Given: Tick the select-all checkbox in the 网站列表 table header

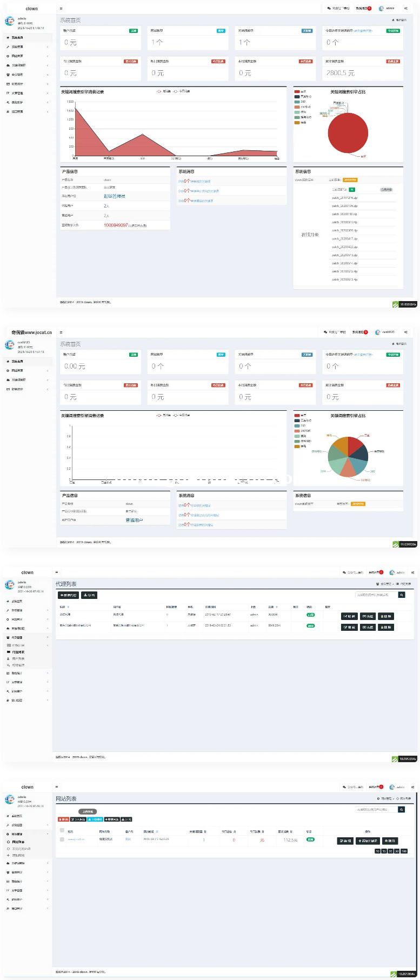Looking at the screenshot, I should pyautogui.click(x=62, y=831).
